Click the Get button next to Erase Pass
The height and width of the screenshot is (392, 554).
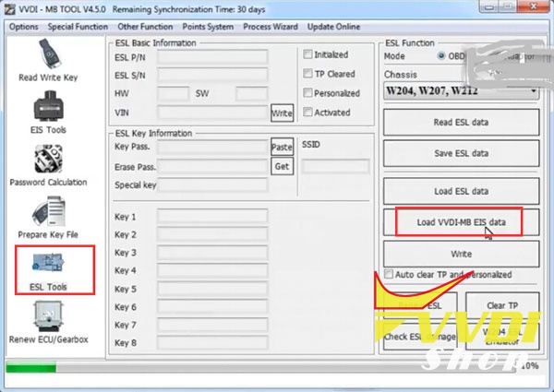(x=282, y=166)
